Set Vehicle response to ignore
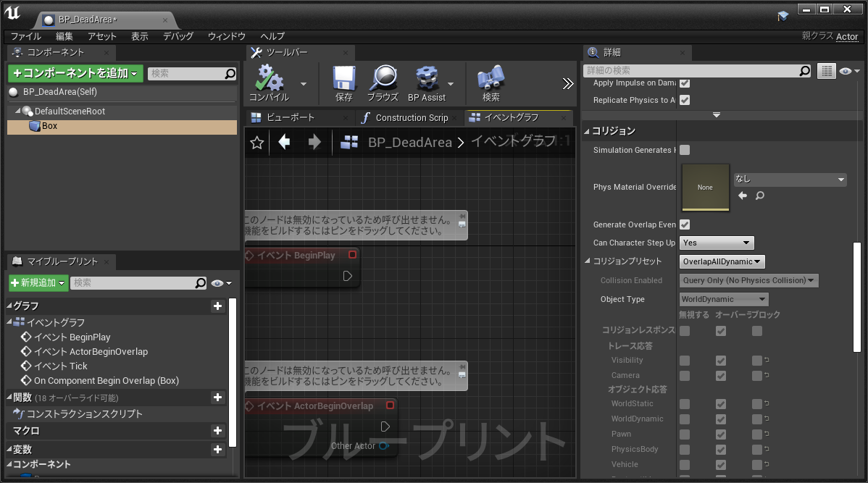 click(685, 465)
